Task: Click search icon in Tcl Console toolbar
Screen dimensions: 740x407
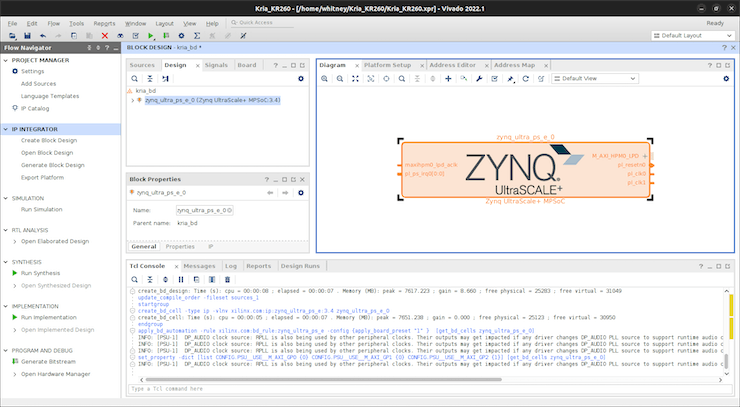Action: [135, 280]
